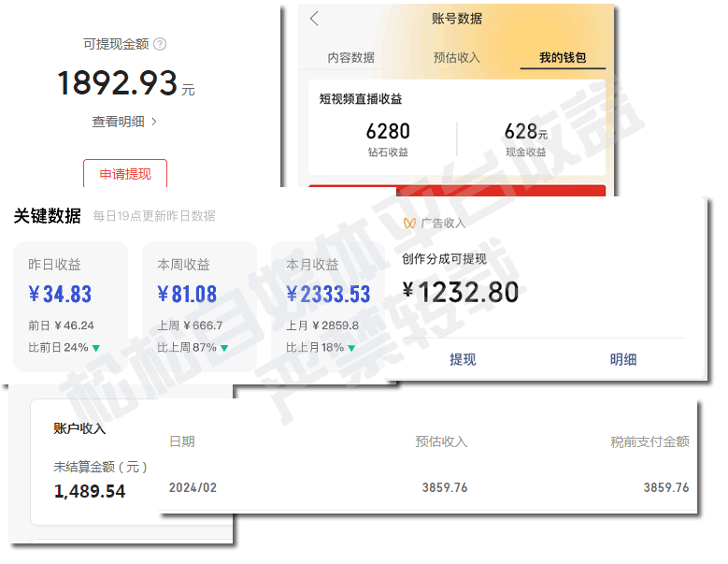Switch to the 内容数据 tab
The width and height of the screenshot is (728, 564).
coord(350,58)
